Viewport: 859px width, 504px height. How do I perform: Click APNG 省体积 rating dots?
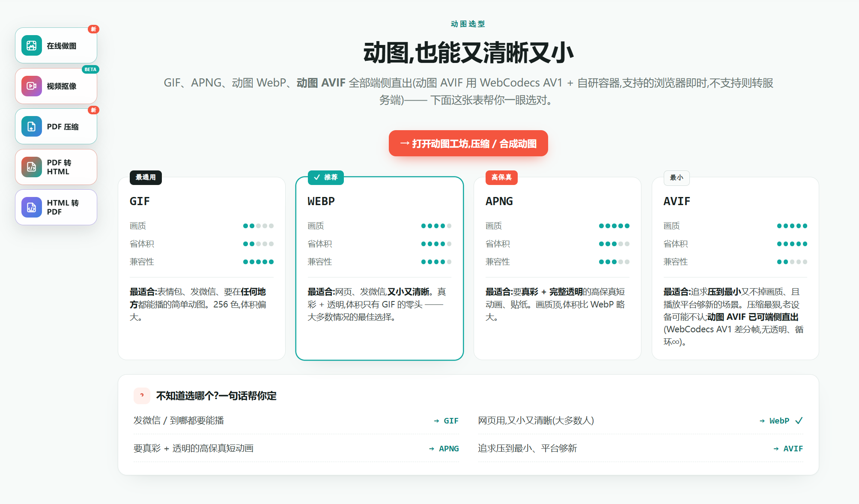click(x=614, y=244)
